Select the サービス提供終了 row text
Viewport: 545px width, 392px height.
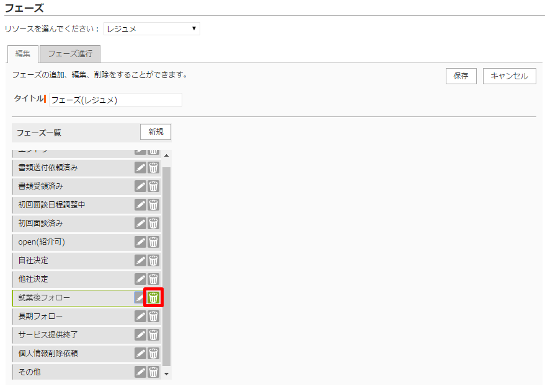(x=48, y=334)
